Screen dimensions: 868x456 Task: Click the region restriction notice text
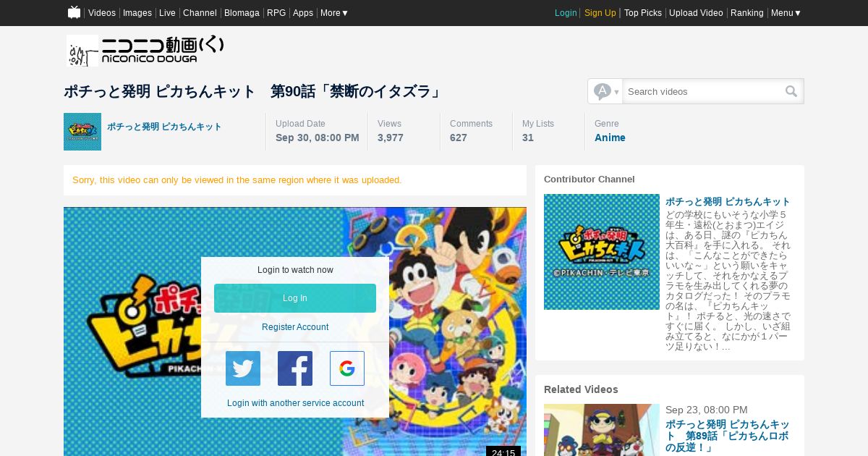237,180
